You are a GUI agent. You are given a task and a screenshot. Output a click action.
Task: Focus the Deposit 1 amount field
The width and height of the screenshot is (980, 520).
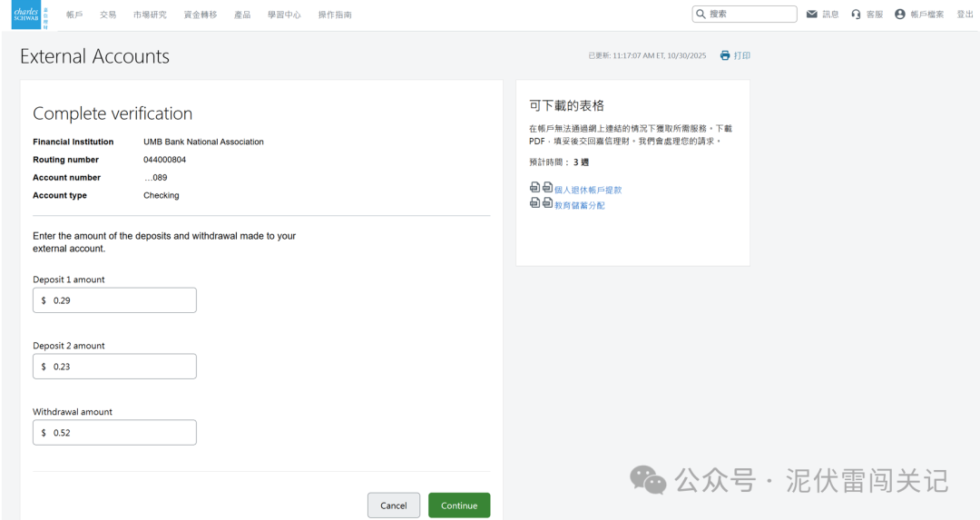[114, 300]
